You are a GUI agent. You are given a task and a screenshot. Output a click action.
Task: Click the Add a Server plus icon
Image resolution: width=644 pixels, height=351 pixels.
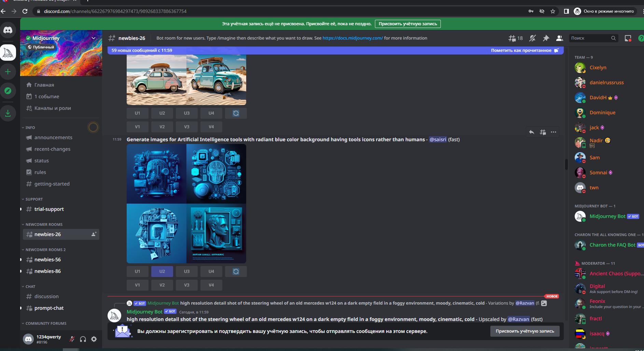(x=8, y=72)
